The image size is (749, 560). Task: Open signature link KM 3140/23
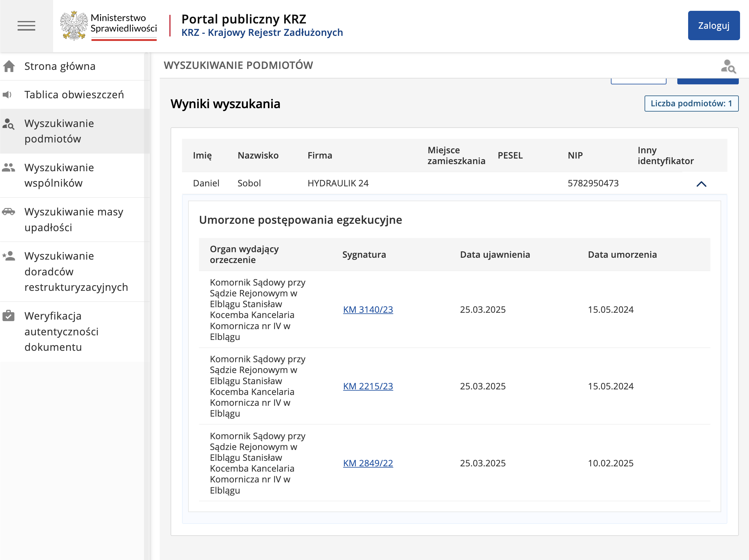(368, 309)
